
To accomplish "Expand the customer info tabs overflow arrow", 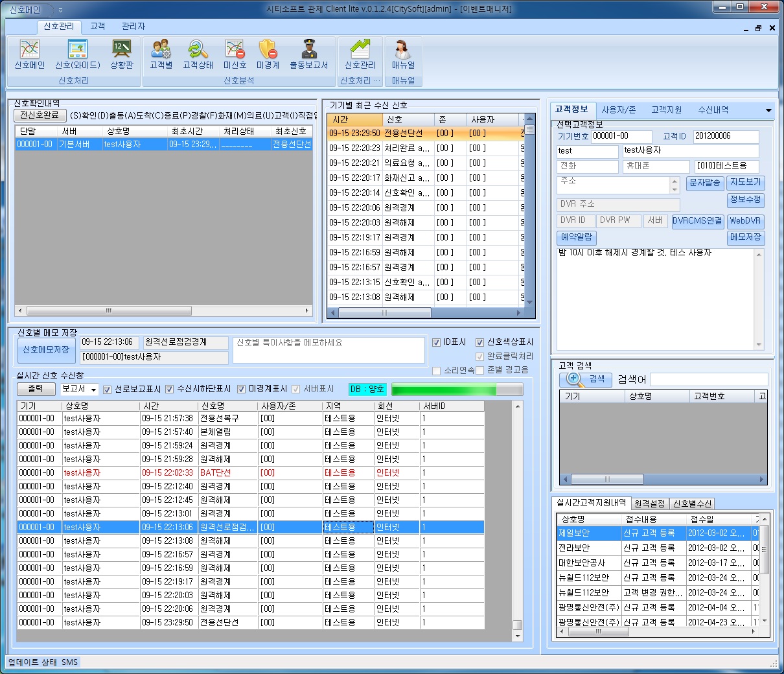I will click(x=768, y=110).
